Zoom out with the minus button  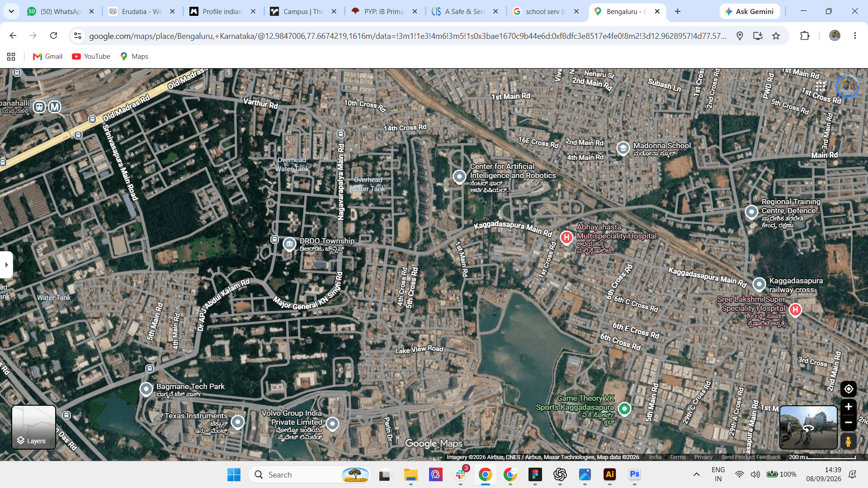pyautogui.click(x=848, y=423)
